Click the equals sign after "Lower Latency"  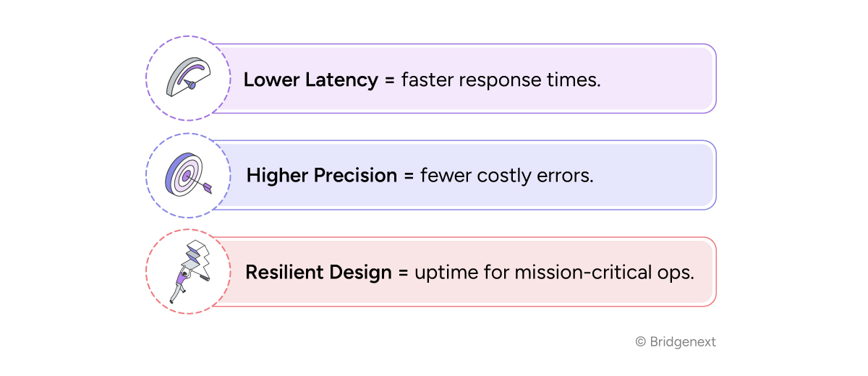tap(389, 80)
